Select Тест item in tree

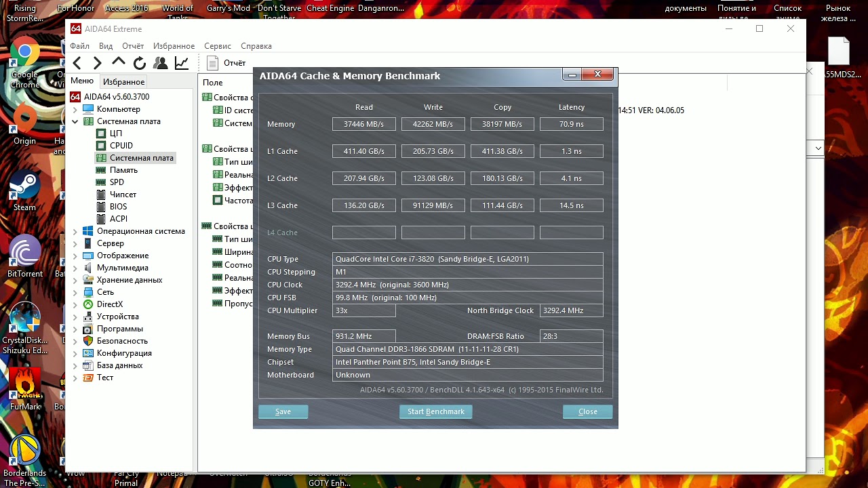(105, 378)
